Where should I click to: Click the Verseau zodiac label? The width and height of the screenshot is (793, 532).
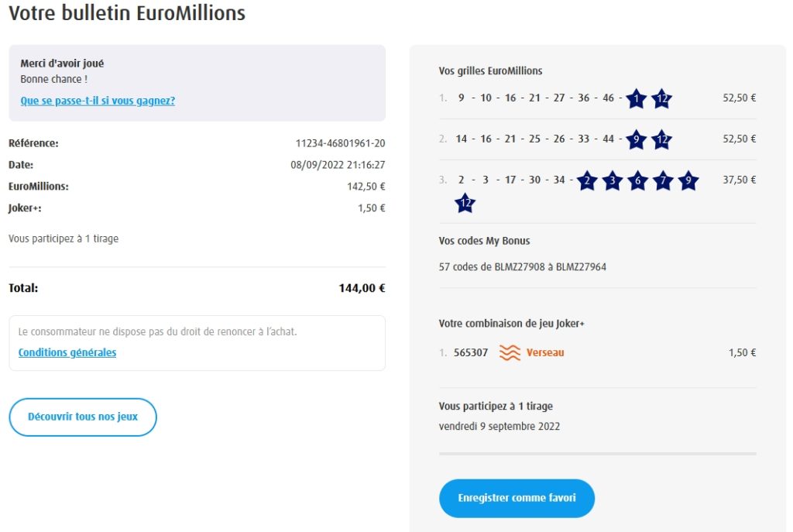click(545, 352)
